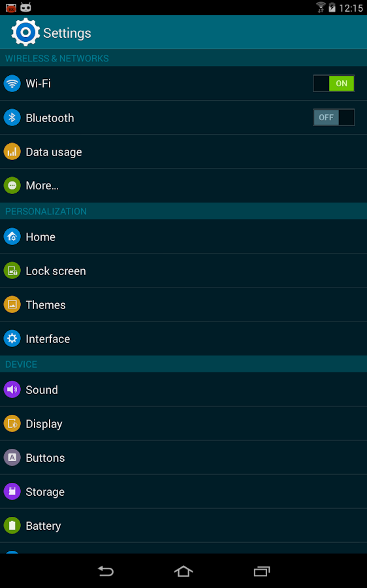
Task: Tap the purple Sound speaker icon
Action: [12, 389]
